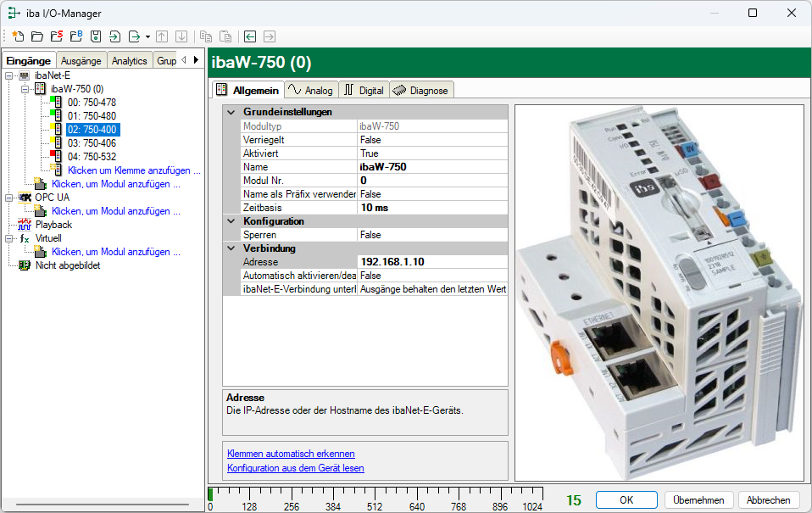Switch to the Ausgänge tab
Viewport: 812px width, 513px height.
(81, 61)
